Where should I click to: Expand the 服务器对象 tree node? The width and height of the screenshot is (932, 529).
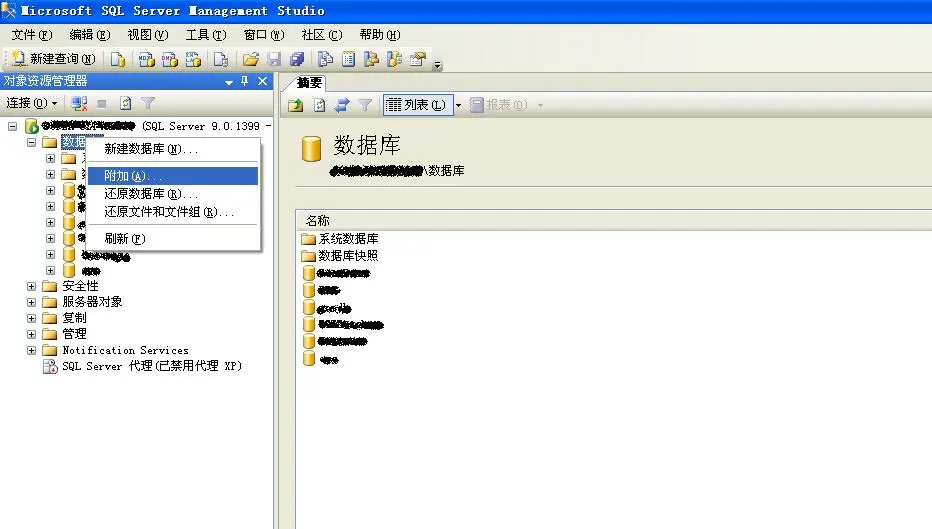(32, 303)
